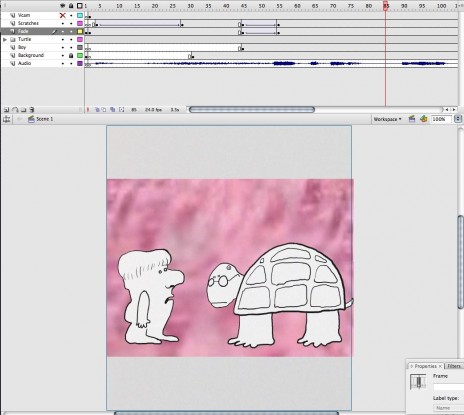Click the add motion guide icon
The width and height of the screenshot is (464, 415).
[x=15, y=109]
